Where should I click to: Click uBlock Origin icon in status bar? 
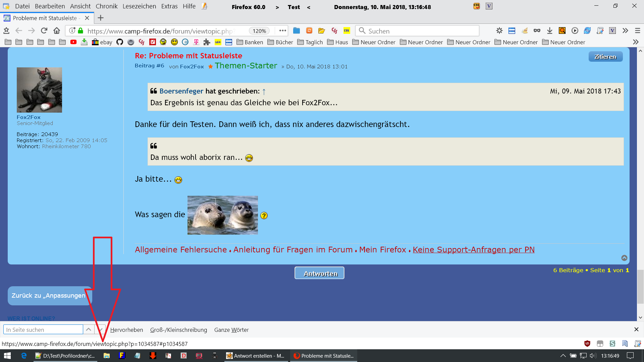pyautogui.click(x=587, y=344)
